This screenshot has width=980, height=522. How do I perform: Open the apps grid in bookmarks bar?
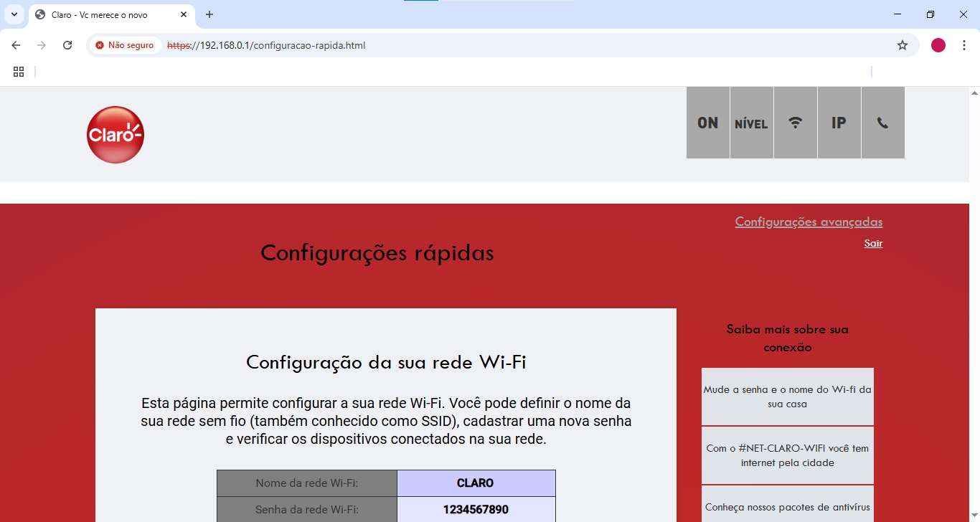click(19, 72)
